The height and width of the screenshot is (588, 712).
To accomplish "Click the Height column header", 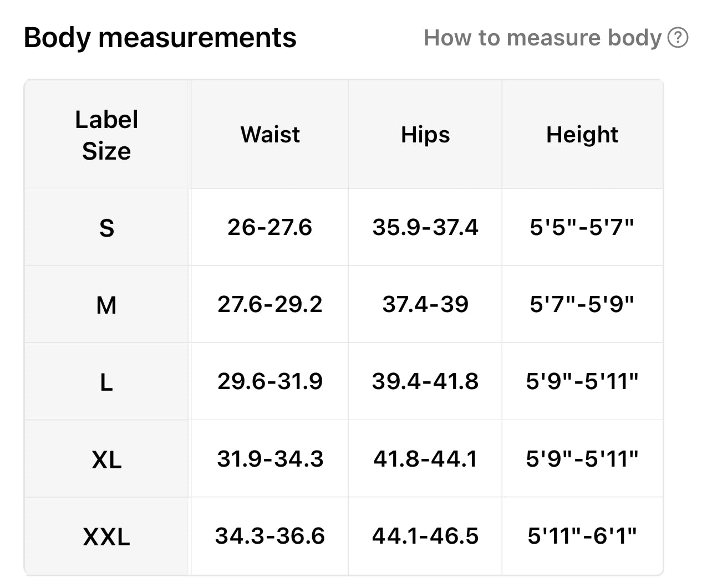I will 582,135.
